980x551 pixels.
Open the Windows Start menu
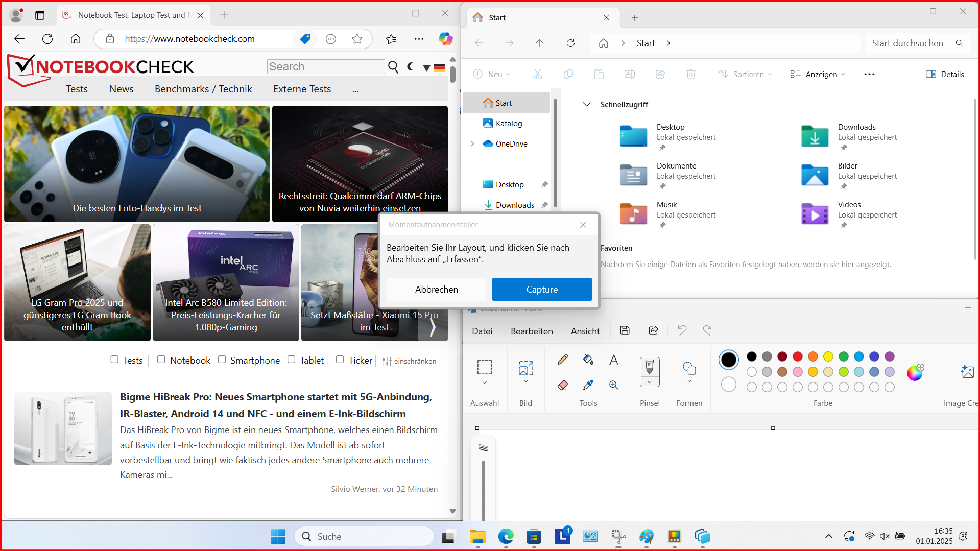point(278,536)
